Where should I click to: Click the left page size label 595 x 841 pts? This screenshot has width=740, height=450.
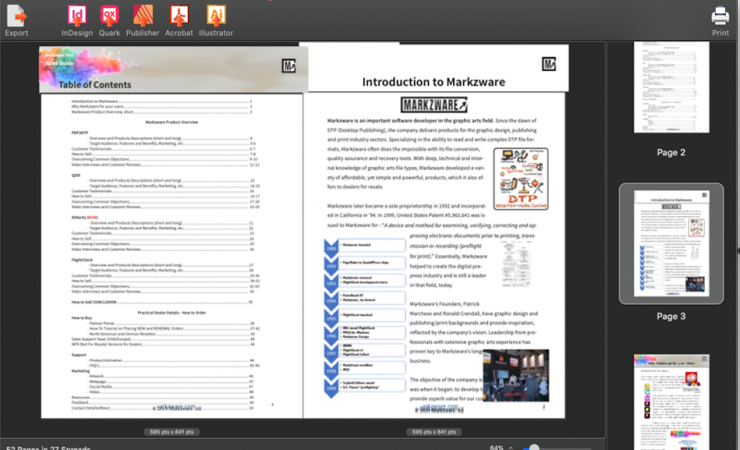[168, 431]
